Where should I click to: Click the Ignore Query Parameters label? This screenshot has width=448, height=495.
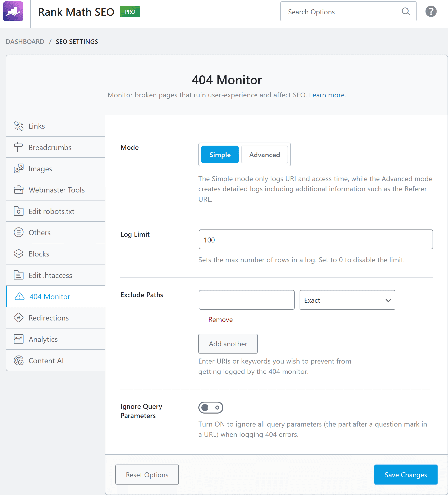[x=141, y=411]
